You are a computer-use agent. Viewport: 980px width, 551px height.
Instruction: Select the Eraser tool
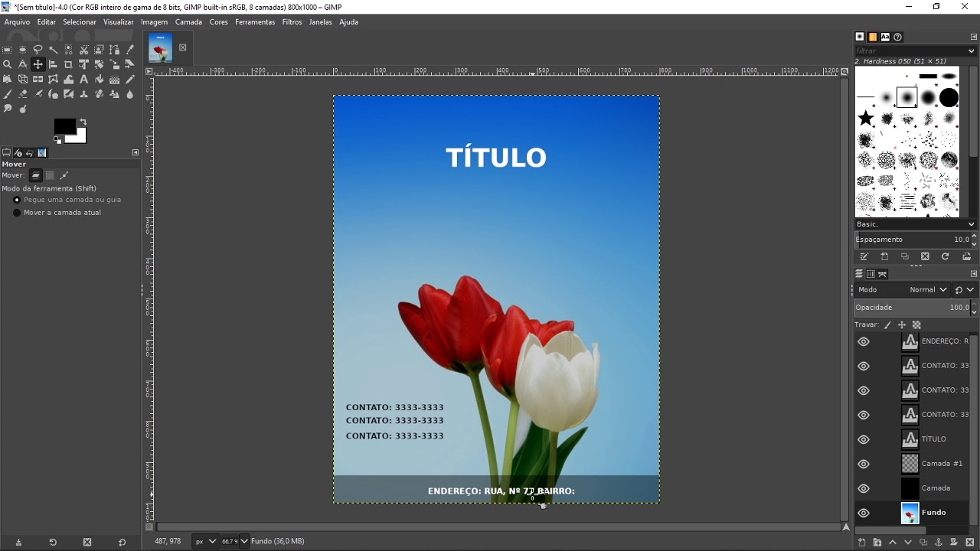pyautogui.click(x=22, y=94)
